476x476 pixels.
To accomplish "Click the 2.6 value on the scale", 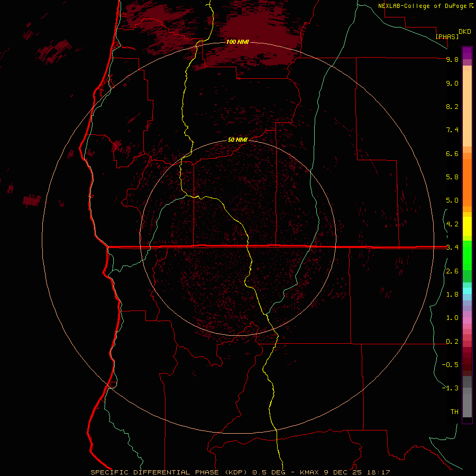I will (452, 271).
